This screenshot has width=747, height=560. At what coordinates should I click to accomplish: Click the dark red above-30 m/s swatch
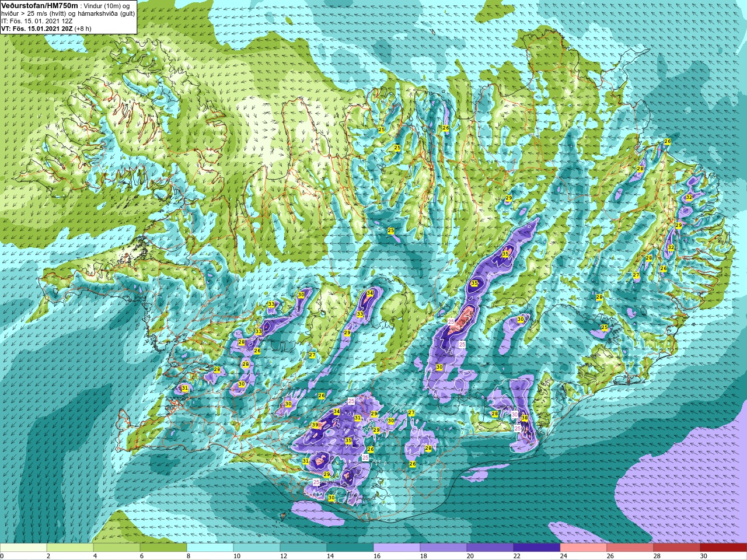[724, 548]
